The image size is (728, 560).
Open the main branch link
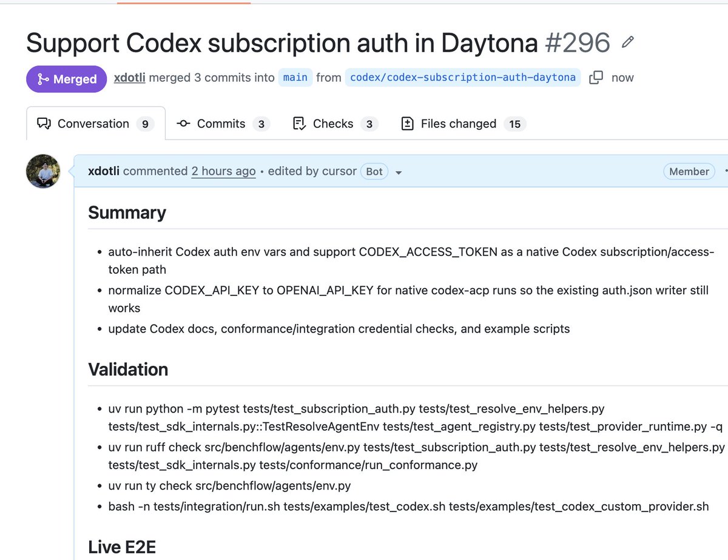(x=295, y=78)
